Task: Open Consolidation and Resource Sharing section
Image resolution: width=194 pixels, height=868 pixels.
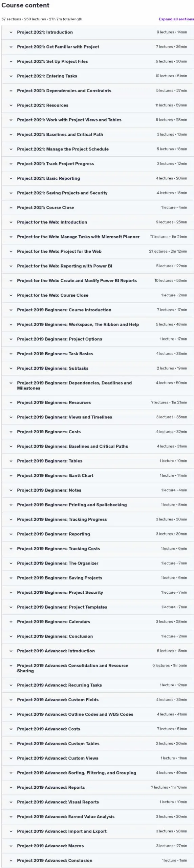Action: click(98, 668)
